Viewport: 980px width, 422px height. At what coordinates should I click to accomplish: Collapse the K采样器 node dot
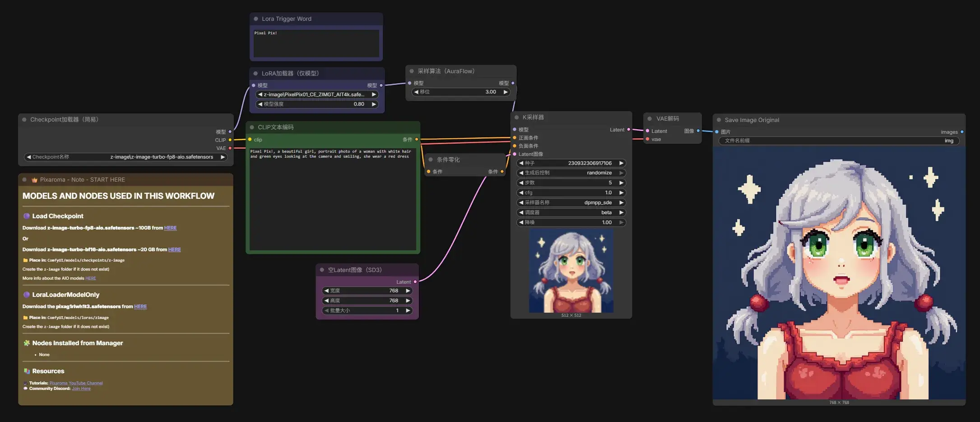516,117
